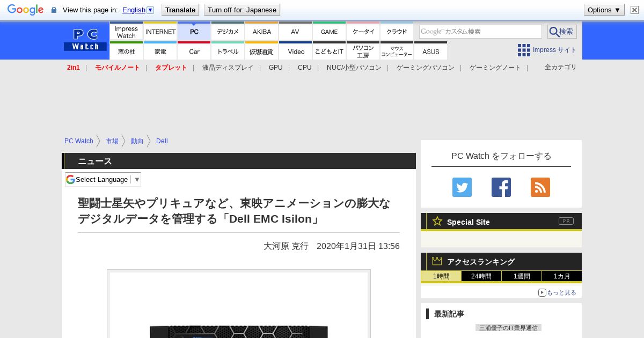Image resolution: width=644 pixels, height=338 pixels.
Task: Open the ケータイ nav item
Action: pos(363,31)
